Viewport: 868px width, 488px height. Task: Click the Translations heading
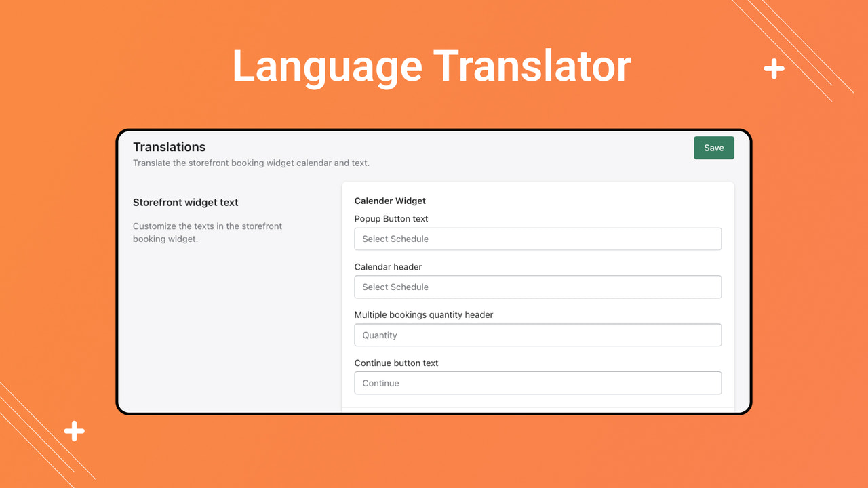[170, 147]
